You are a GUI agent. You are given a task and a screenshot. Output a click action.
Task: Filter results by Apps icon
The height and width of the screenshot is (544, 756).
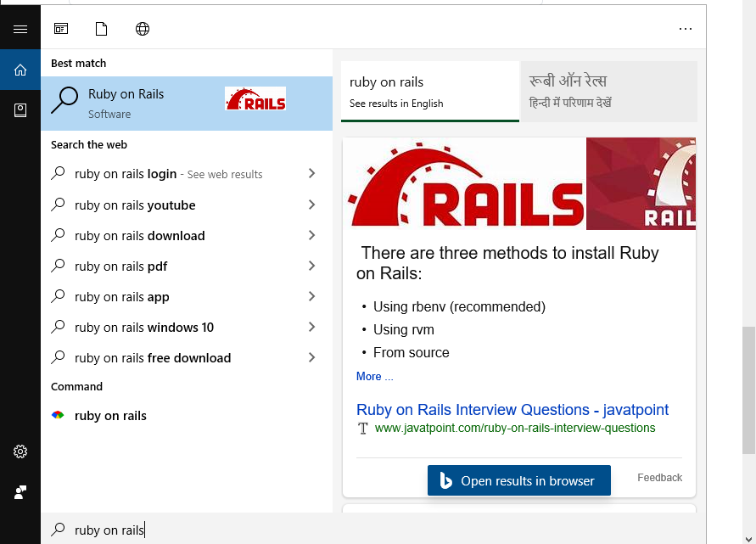[x=61, y=29]
